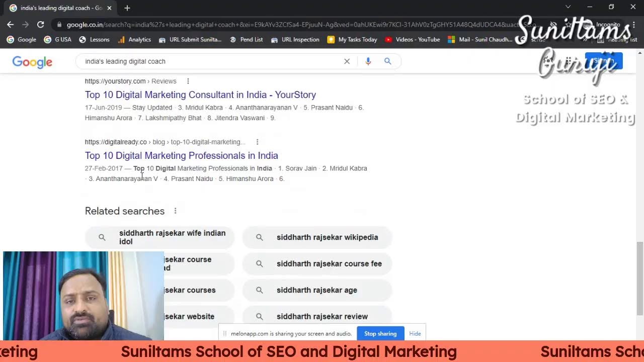Image resolution: width=644 pixels, height=362 pixels.
Task: Open Top 10 Digital Marketing Professionals link
Action: [x=181, y=155]
